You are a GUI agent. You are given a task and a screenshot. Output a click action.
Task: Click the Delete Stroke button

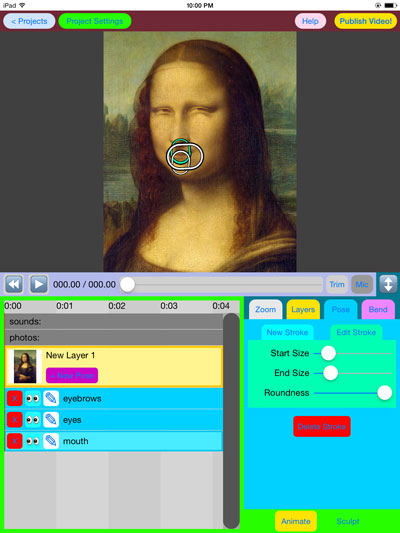322,426
